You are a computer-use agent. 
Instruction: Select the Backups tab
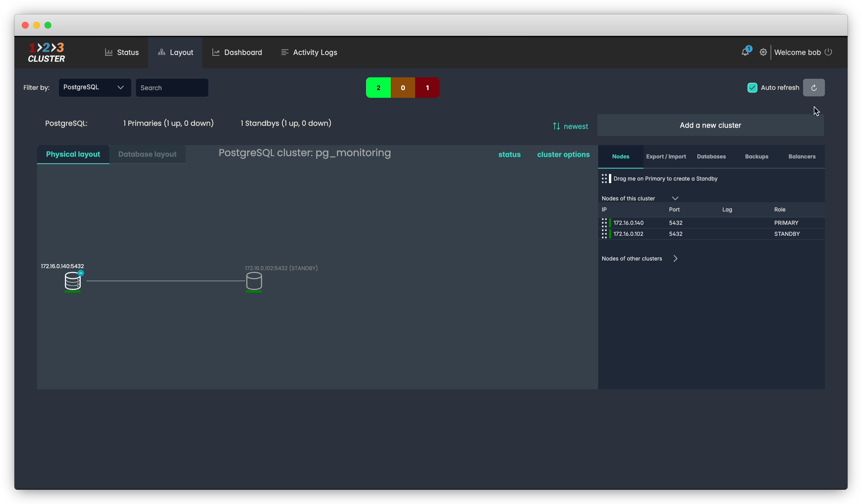[757, 157]
